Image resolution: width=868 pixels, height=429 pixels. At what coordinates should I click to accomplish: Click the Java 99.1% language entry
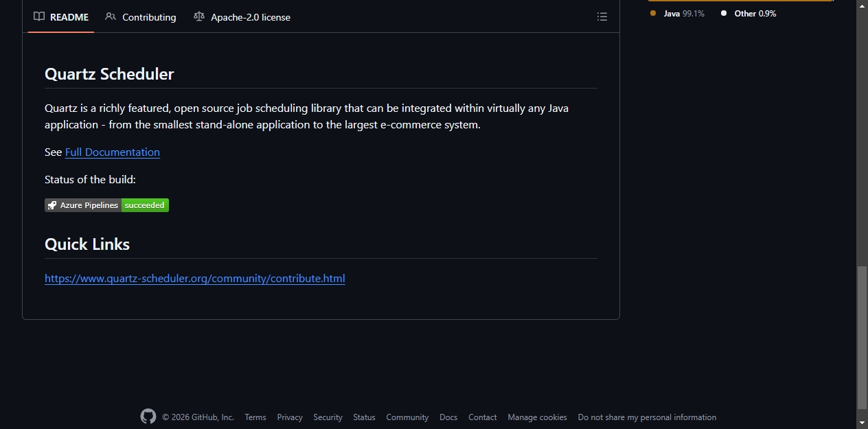pos(677,14)
